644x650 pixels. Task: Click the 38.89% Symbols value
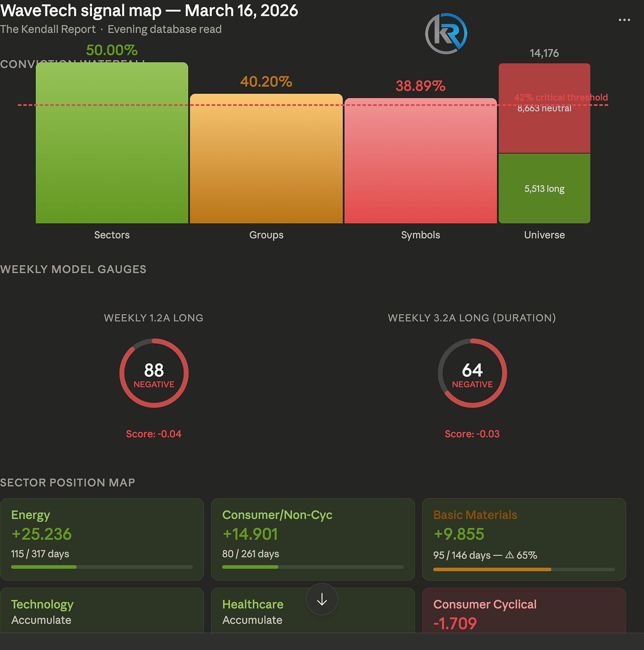click(x=421, y=86)
